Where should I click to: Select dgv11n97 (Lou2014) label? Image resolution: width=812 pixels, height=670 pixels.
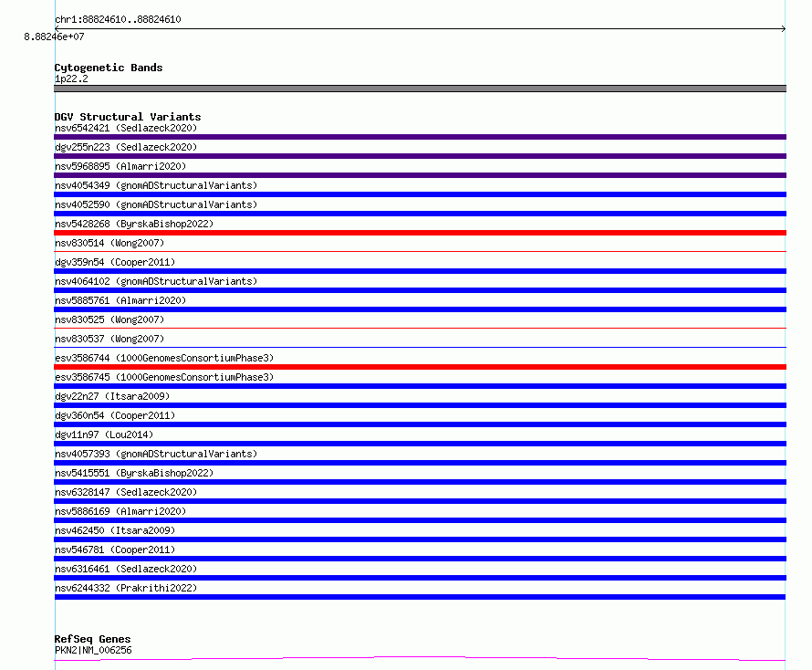point(104,434)
